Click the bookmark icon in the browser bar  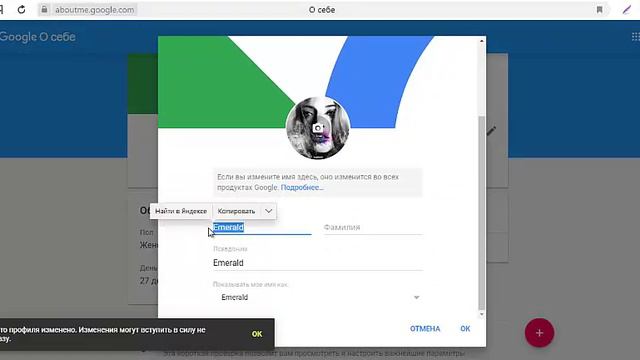(599, 9)
